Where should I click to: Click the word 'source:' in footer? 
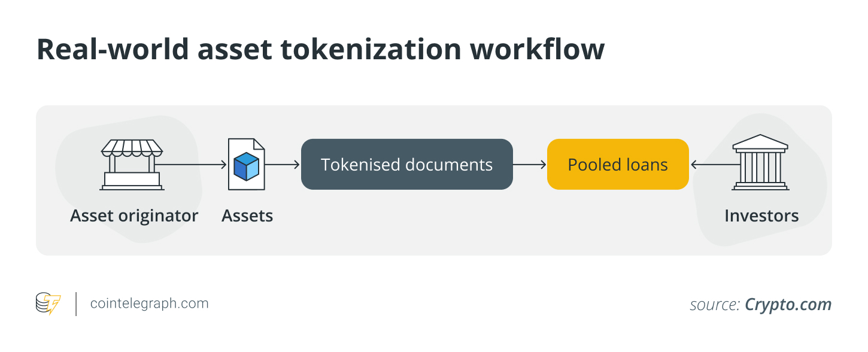715,305
